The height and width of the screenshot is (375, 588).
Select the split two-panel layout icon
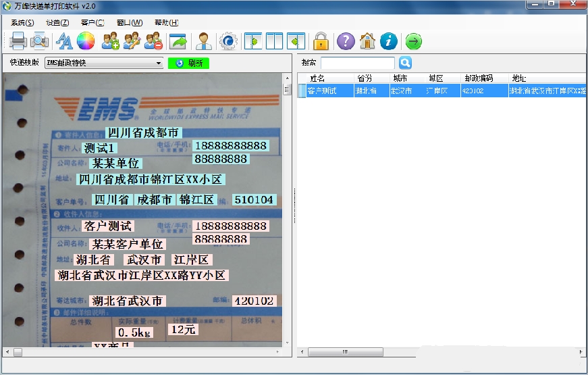click(x=275, y=41)
